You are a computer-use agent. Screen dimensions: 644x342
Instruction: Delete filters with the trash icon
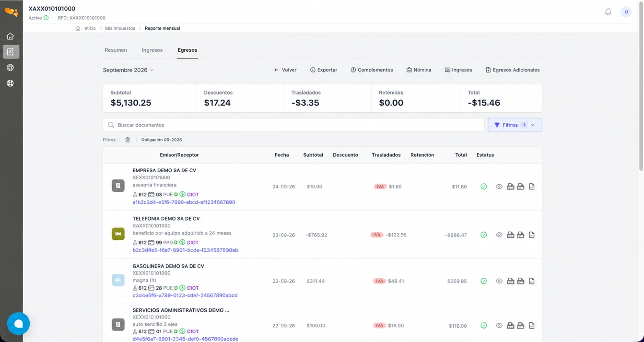(128, 140)
